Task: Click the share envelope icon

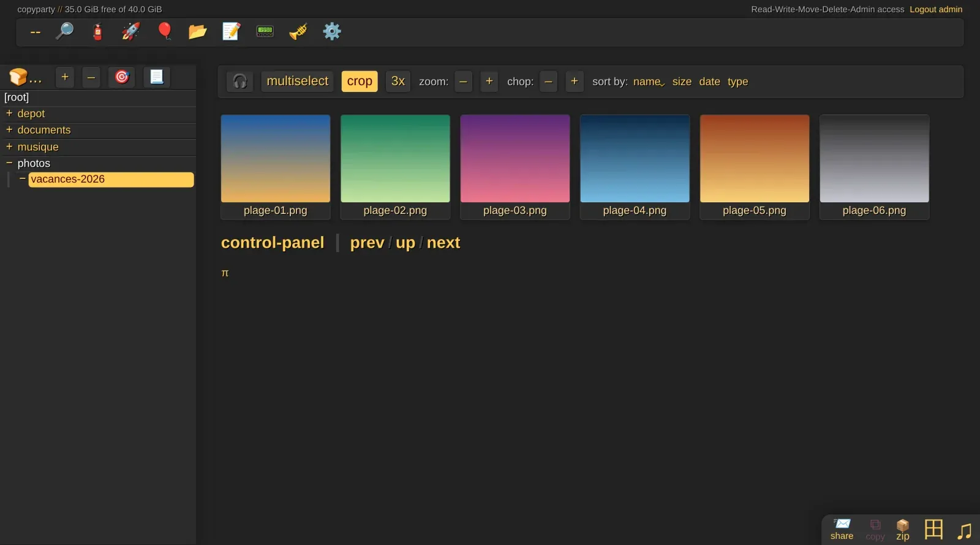Action: (842, 529)
